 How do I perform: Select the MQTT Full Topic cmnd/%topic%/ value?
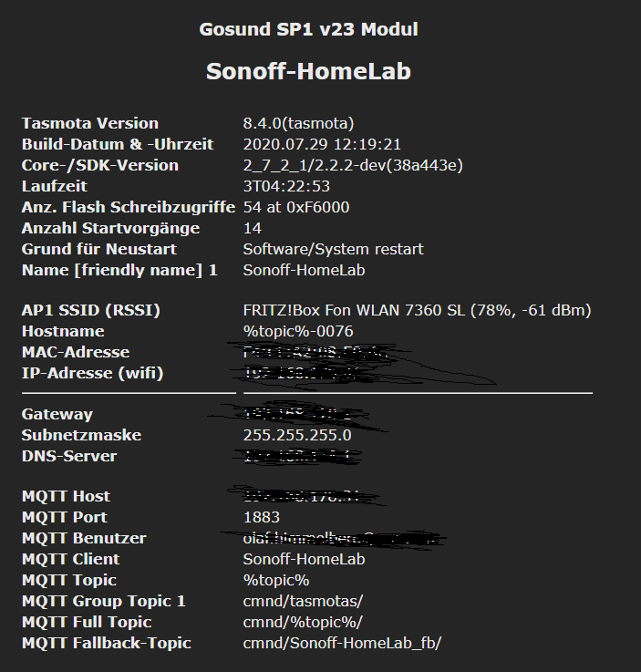303,622
